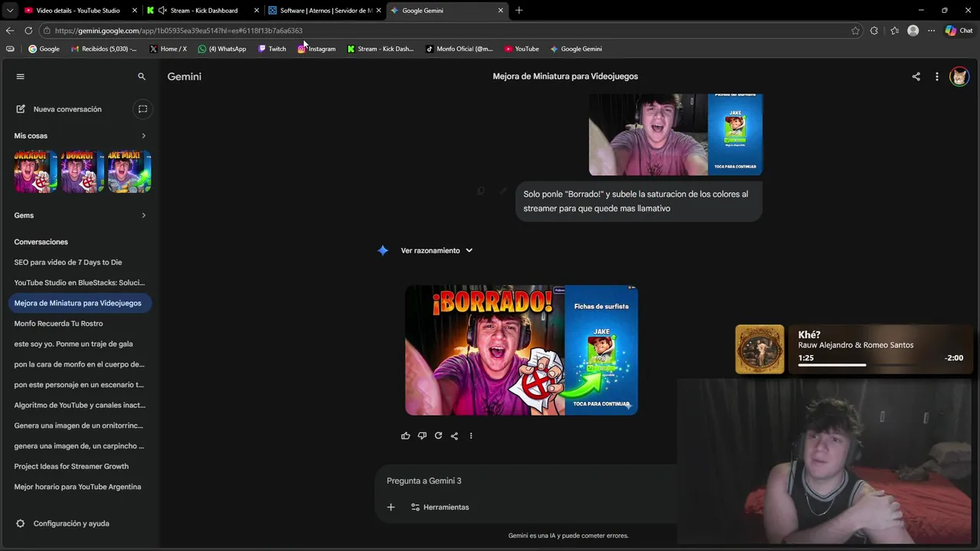Open conversation Project Ideas for Streamer Growth
The width and height of the screenshot is (980, 551).
pyautogui.click(x=80, y=466)
